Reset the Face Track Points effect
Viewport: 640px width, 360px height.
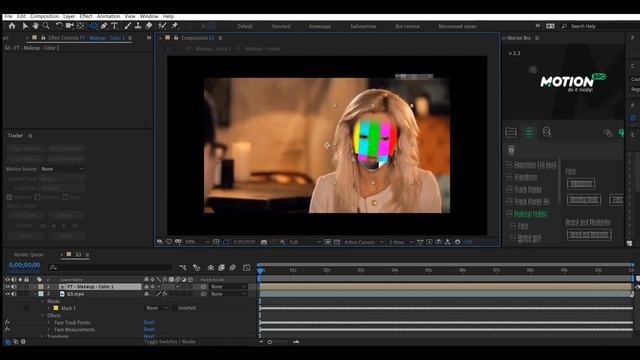click(x=149, y=322)
